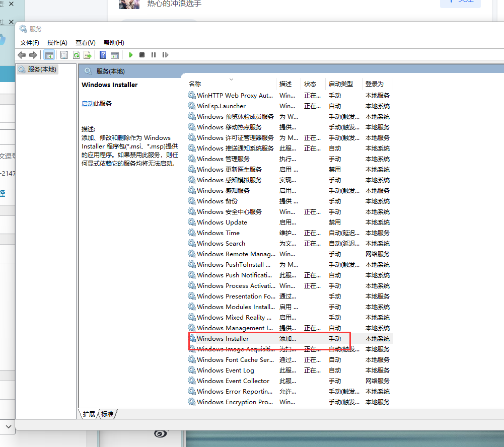Select the Windows 移动热点服务 row
The height and width of the screenshot is (447, 504).
(290, 127)
